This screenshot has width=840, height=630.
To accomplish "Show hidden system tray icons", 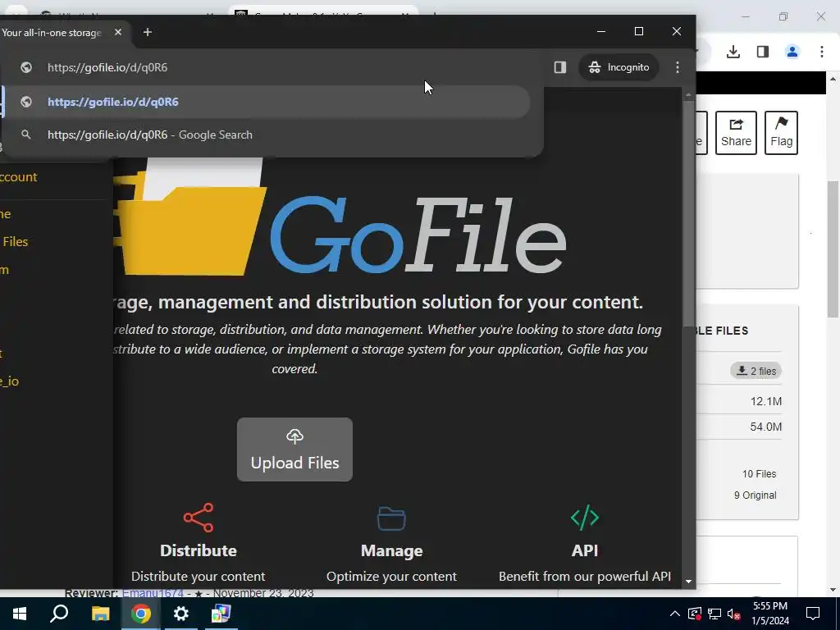I will point(675,614).
